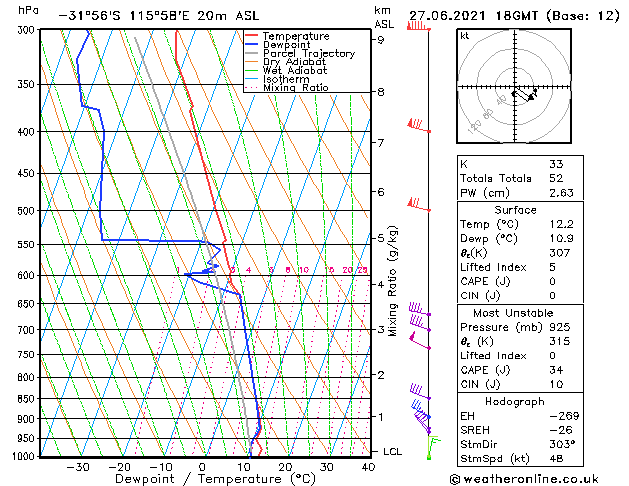629x486 pixels.
Task: Click the hodograph kt unit label
Action: click(x=465, y=36)
